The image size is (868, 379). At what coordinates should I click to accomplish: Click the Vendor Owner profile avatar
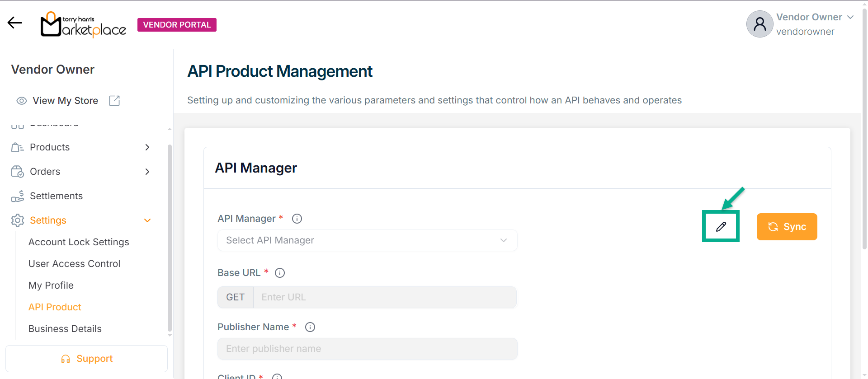(759, 24)
